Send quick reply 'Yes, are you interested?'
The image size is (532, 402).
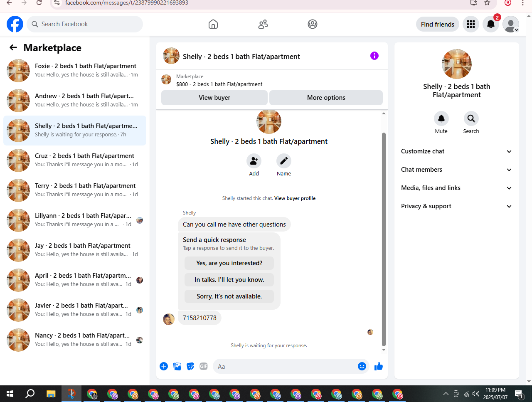coord(229,263)
